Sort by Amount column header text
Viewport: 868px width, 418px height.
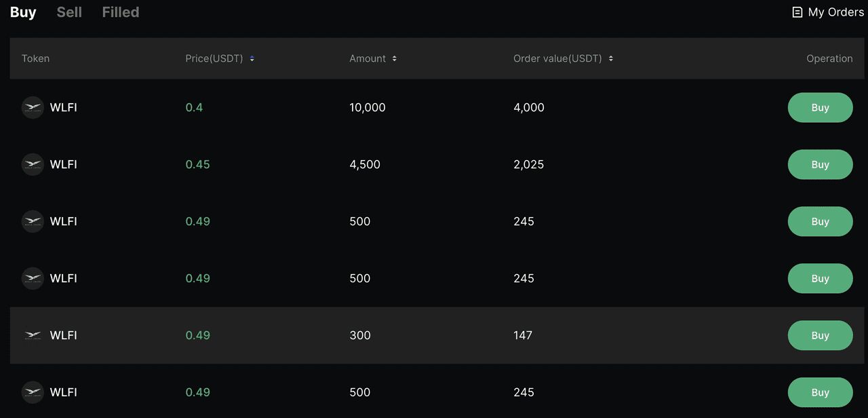(x=368, y=58)
